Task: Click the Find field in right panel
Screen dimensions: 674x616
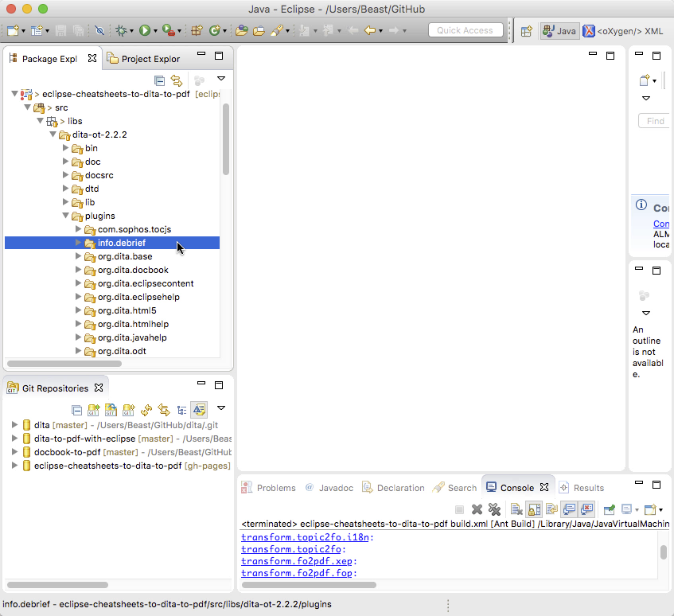Action: click(x=654, y=121)
